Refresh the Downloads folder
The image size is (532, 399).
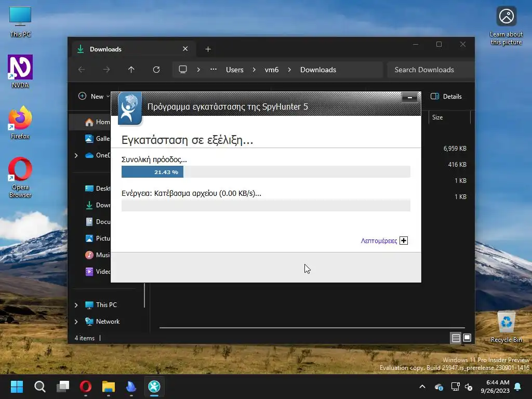[156, 70]
